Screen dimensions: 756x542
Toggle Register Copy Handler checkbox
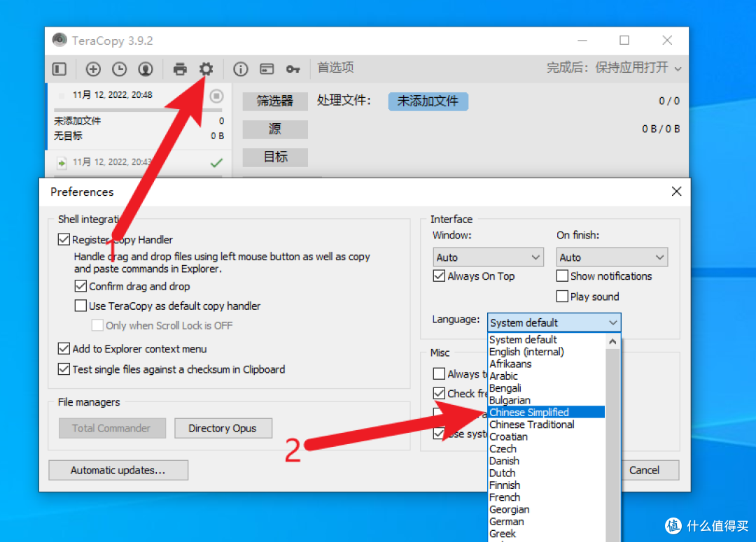64,239
